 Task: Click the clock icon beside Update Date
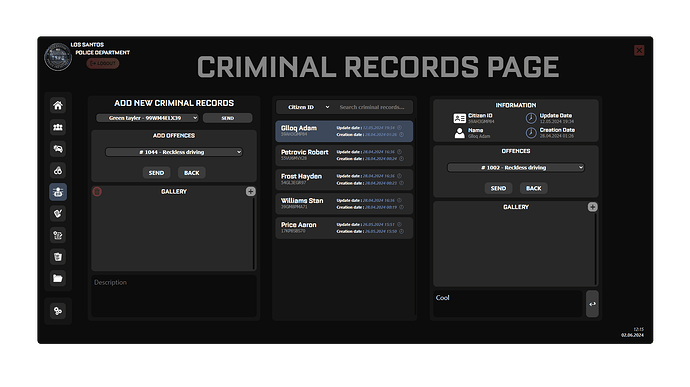coord(531,118)
